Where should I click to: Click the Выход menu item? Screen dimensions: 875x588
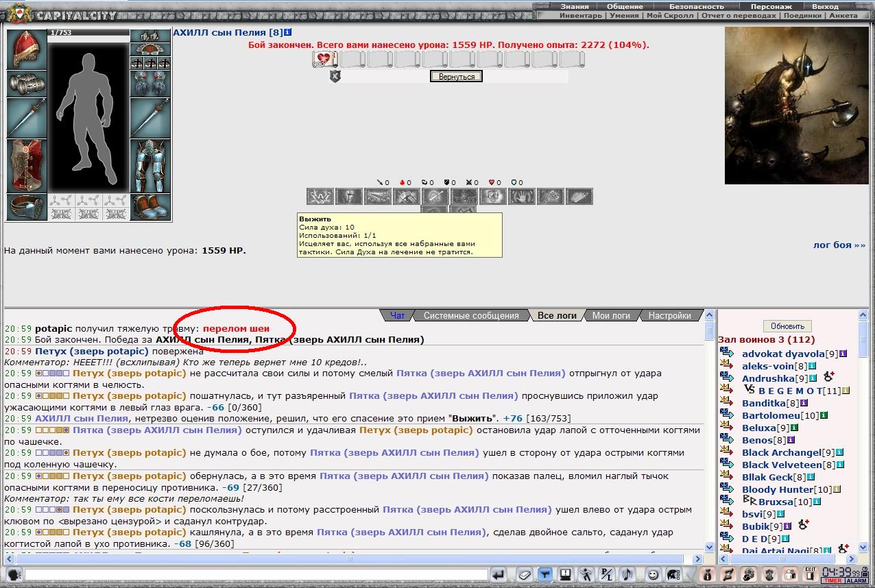click(825, 6)
